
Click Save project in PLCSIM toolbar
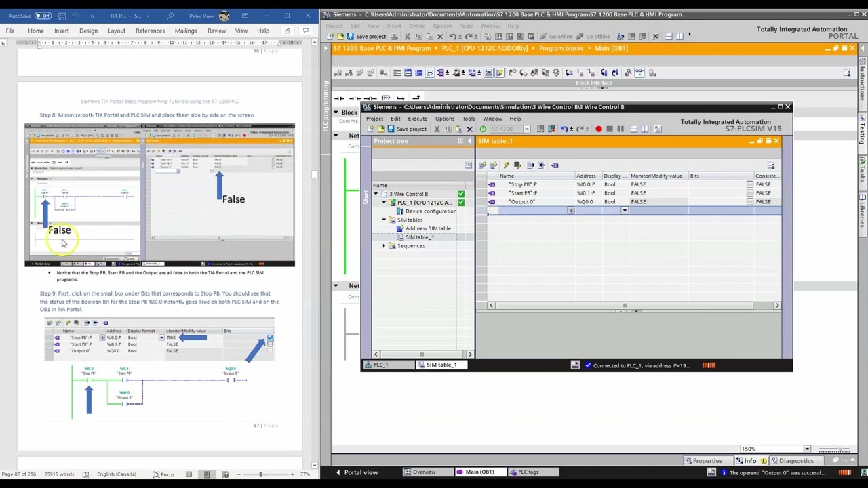click(x=407, y=129)
